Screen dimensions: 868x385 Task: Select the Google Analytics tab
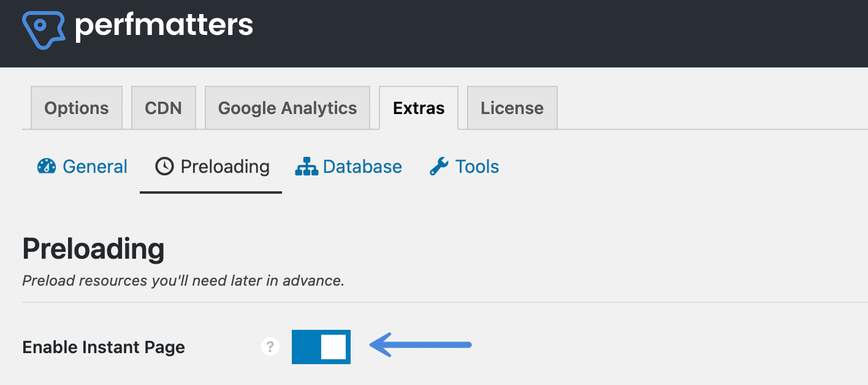[287, 107]
